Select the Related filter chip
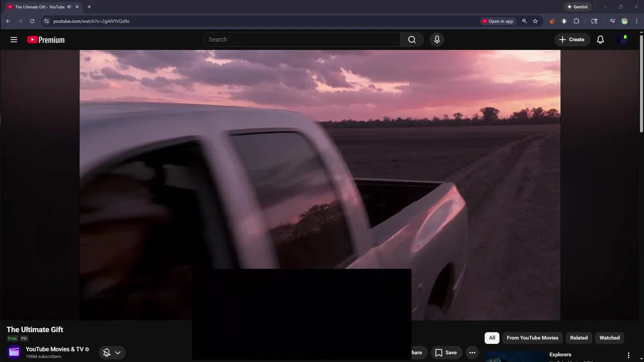Viewport: 644px width, 362px height. click(x=579, y=338)
